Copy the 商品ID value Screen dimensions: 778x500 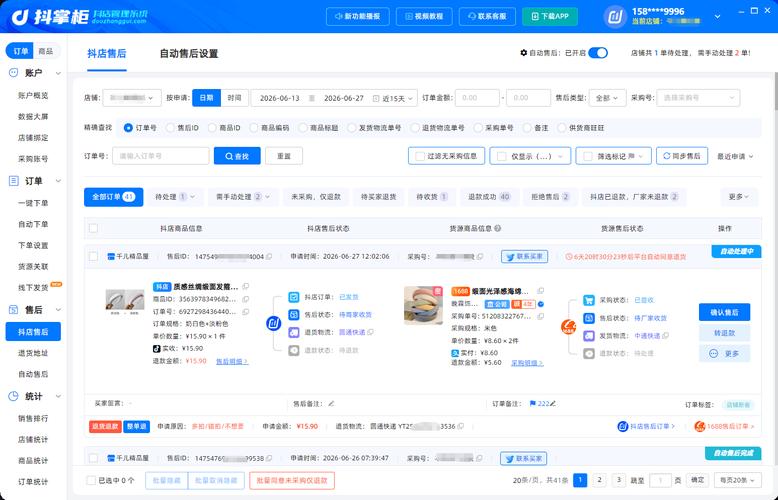[246, 299]
